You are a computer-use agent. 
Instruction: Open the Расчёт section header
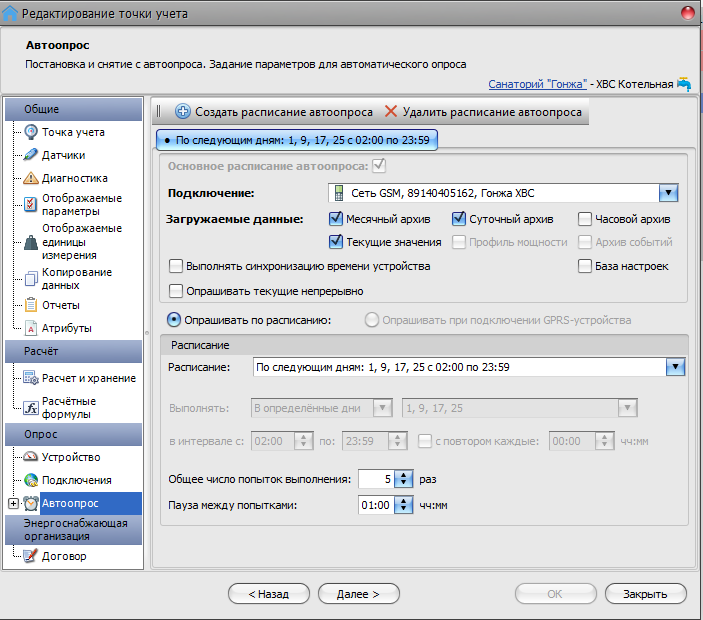tap(74, 351)
